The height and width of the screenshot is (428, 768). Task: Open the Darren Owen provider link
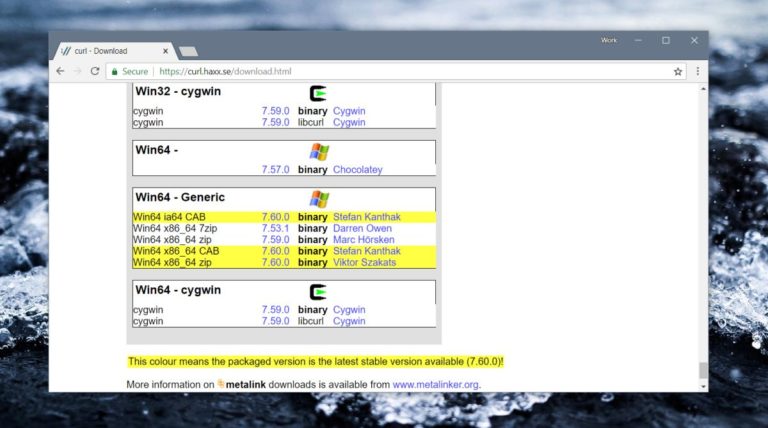pyautogui.click(x=362, y=229)
